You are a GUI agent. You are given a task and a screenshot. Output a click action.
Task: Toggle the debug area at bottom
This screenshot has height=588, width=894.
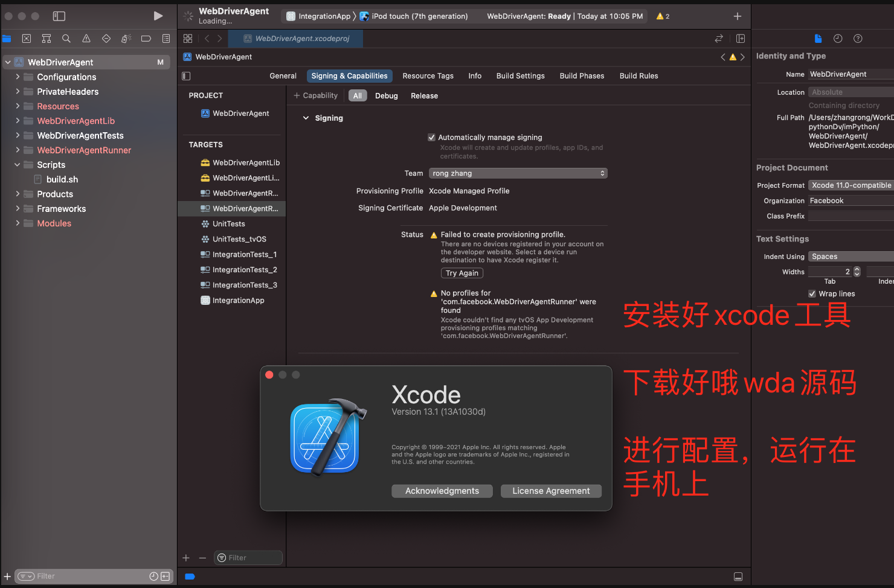tap(738, 577)
